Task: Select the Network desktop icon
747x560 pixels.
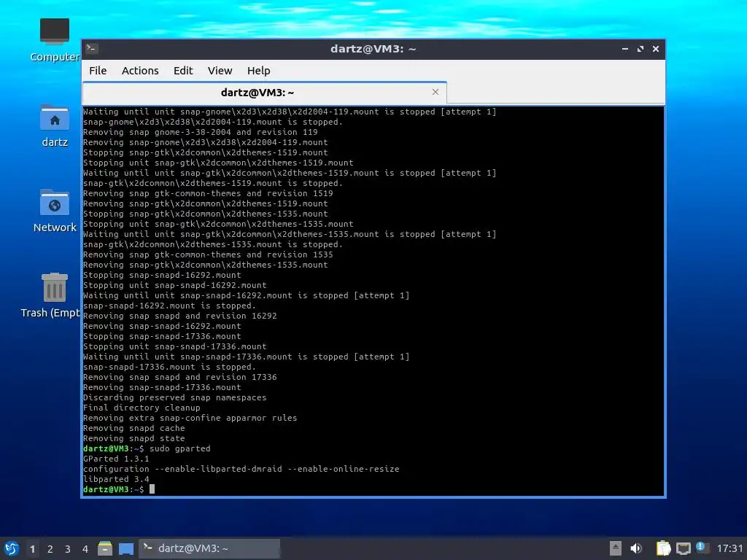Action: [x=55, y=211]
